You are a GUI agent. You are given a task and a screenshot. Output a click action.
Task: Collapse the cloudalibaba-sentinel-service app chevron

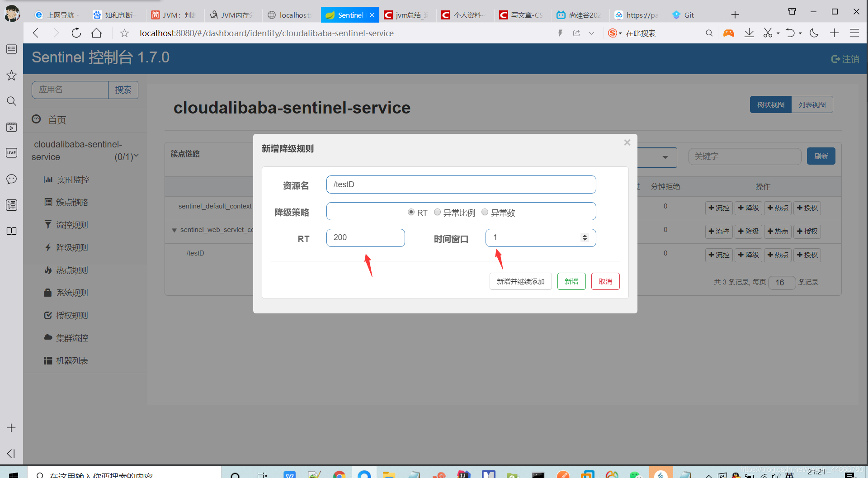(136, 156)
